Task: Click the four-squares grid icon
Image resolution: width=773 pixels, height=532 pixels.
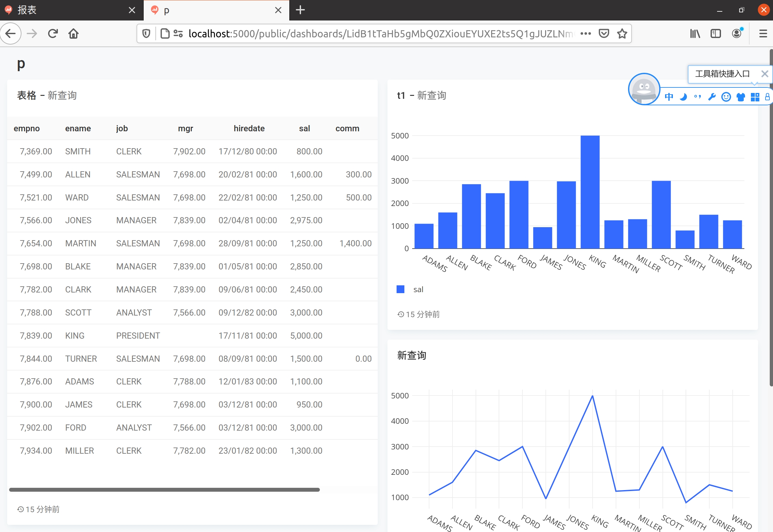Action: tap(755, 97)
